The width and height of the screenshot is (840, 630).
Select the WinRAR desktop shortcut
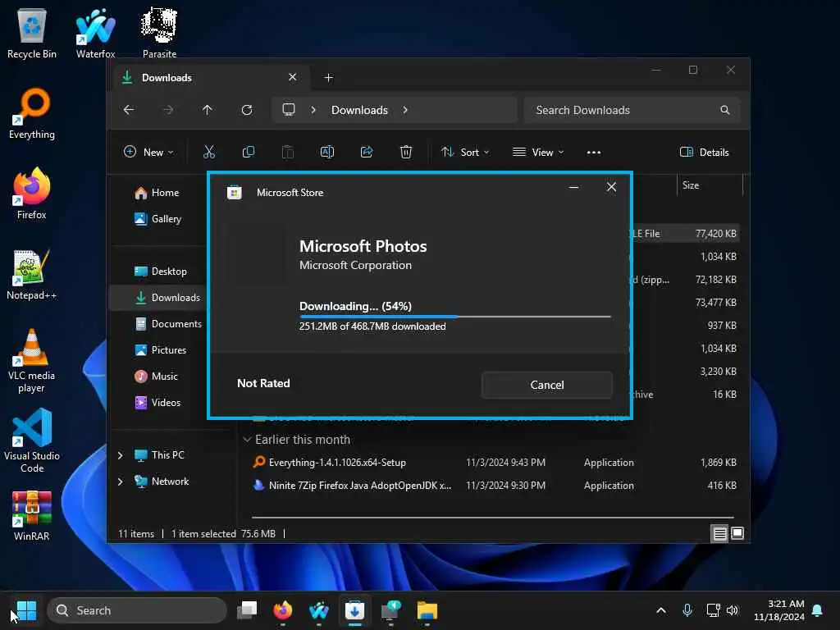(32, 516)
